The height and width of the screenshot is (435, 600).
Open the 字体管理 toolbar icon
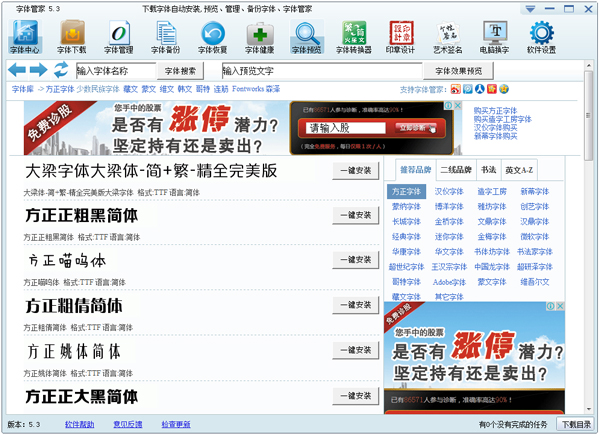coord(119,37)
